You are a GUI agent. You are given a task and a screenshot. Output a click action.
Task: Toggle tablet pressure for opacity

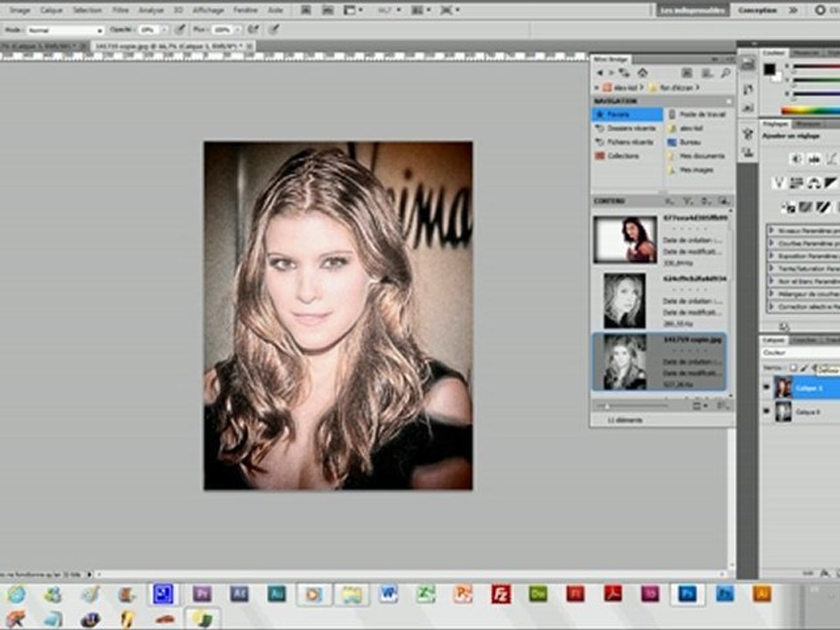pyautogui.click(x=180, y=30)
